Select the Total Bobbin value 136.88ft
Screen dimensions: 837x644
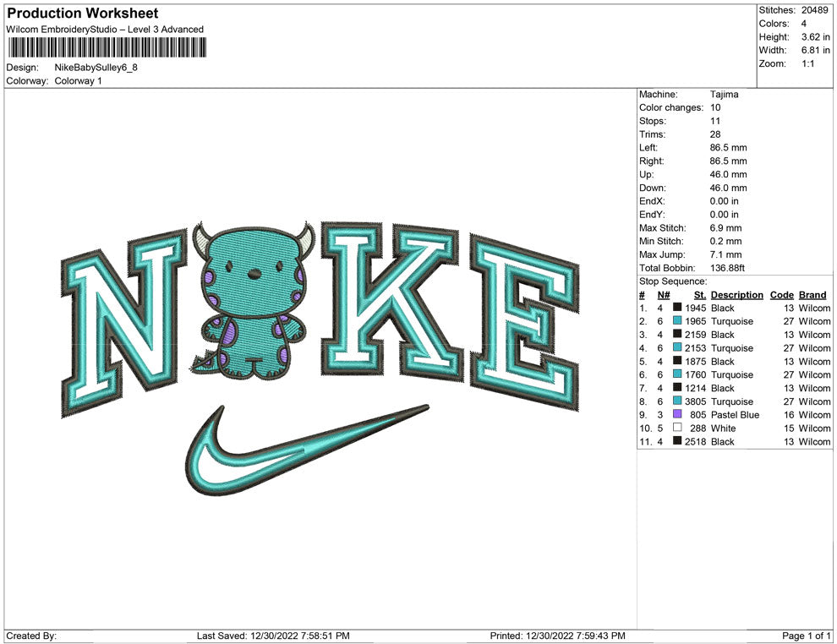(727, 268)
